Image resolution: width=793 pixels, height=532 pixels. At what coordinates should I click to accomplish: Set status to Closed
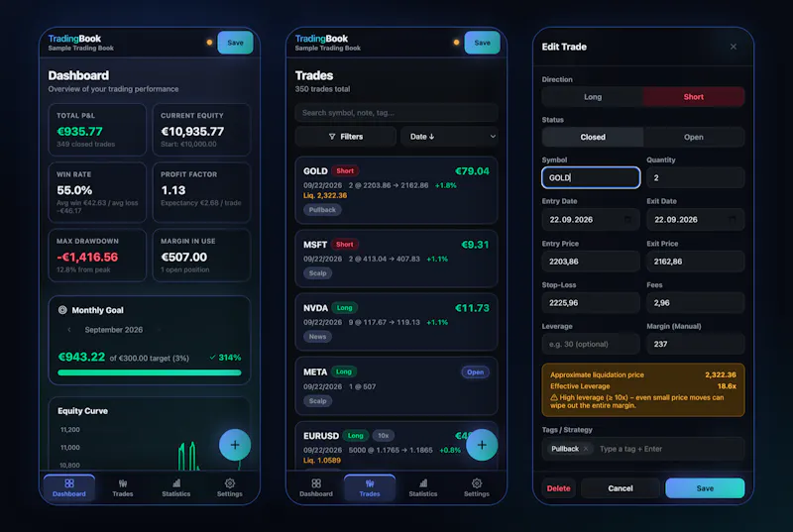593,137
